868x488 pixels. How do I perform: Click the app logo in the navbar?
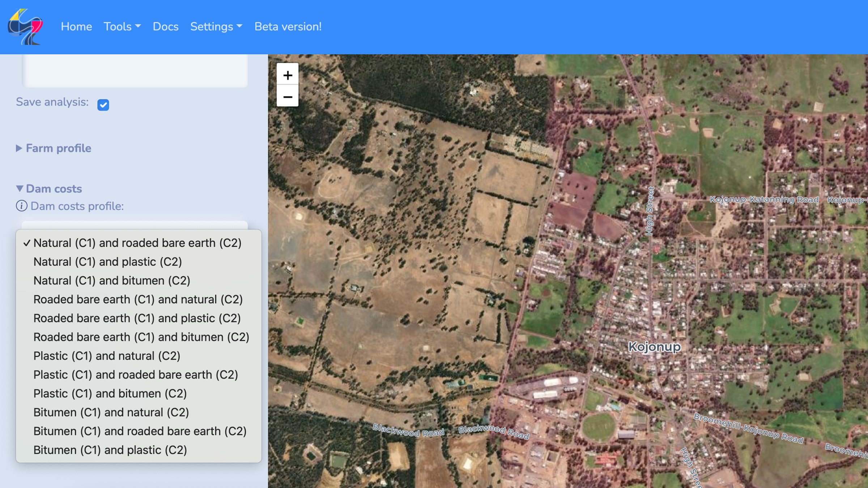25,27
